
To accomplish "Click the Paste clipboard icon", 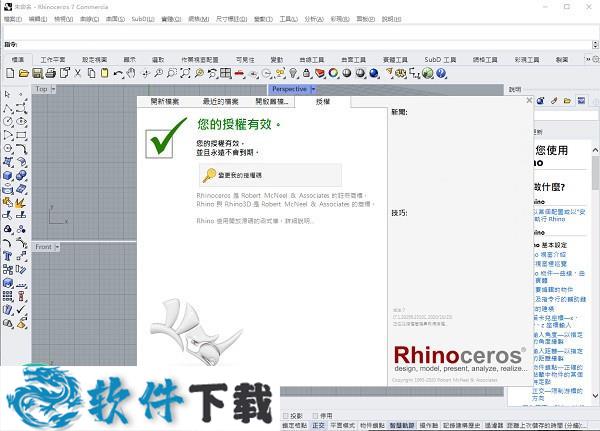I will [104, 73].
